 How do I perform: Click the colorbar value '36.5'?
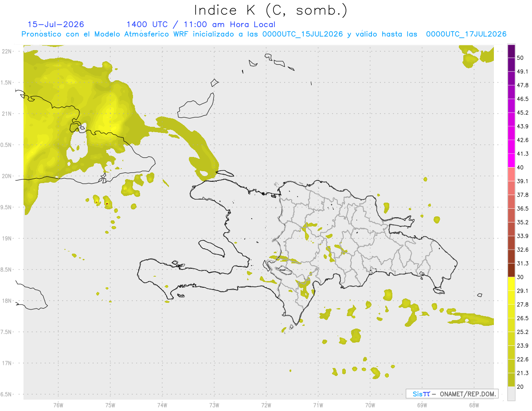click(523, 208)
